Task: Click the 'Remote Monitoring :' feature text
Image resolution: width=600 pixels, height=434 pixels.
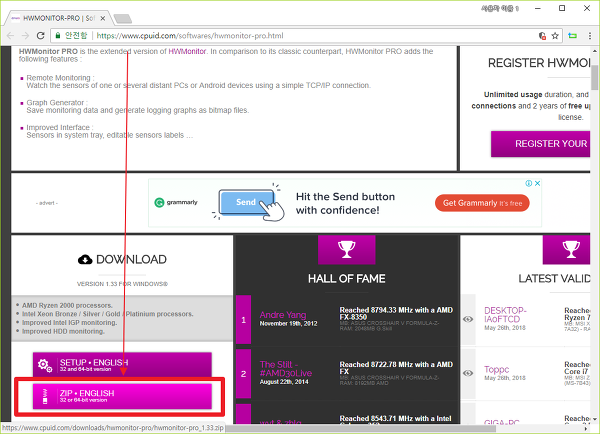Action: (x=60, y=78)
